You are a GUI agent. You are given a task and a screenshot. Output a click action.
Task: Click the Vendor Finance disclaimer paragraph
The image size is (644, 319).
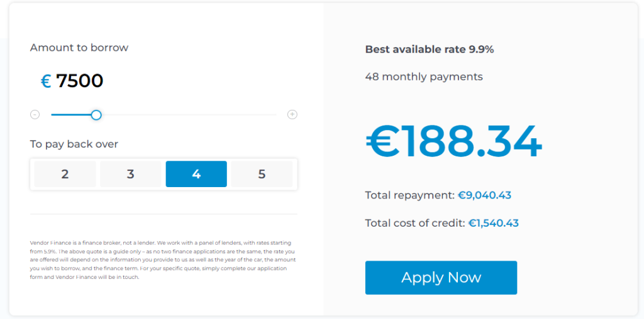(x=163, y=259)
